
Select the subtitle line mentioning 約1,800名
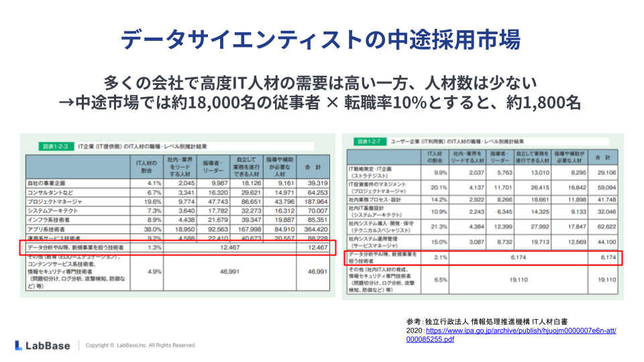coord(321,103)
